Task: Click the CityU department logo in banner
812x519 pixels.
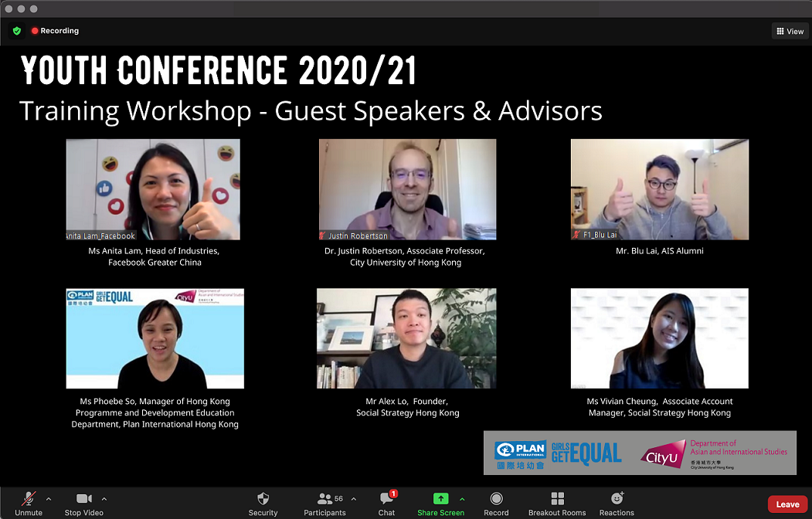Action: tap(714, 455)
